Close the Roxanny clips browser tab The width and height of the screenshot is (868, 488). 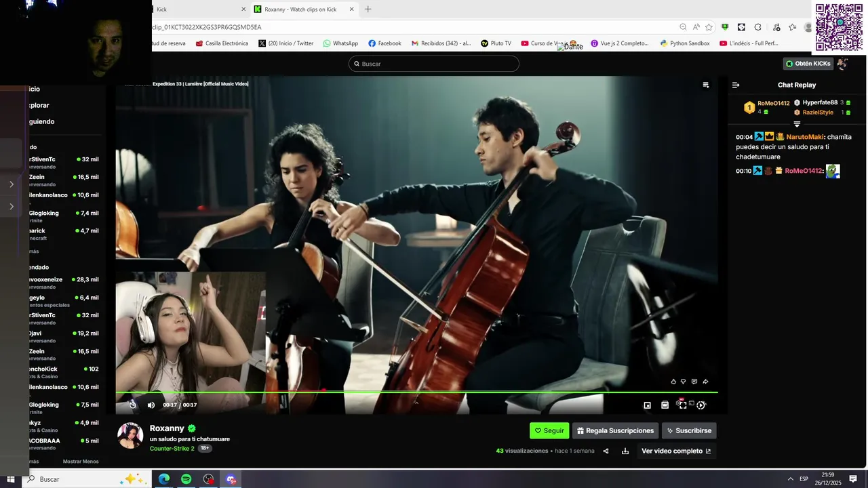tap(351, 9)
